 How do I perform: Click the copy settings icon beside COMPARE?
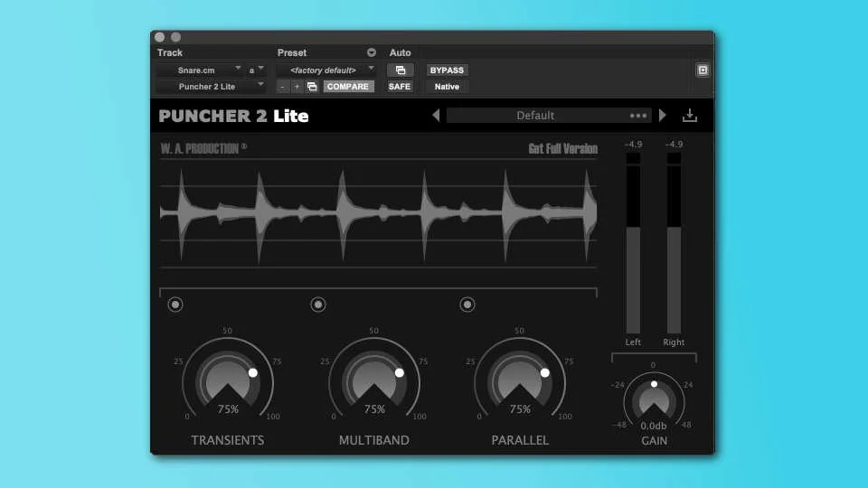(312, 87)
